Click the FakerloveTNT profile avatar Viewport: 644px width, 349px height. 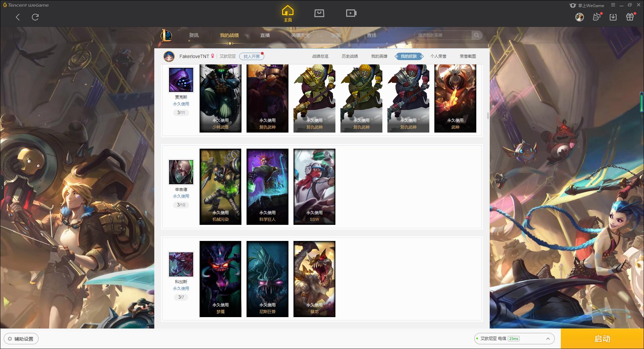(x=169, y=56)
